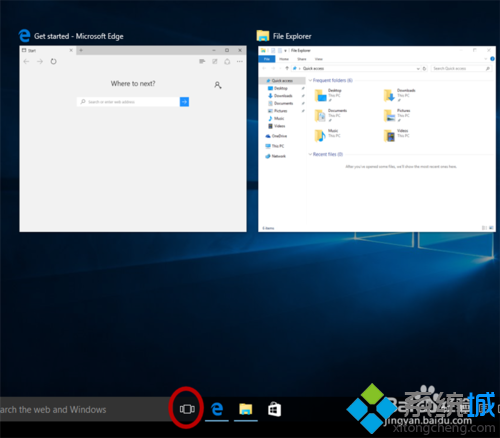This screenshot has height=438, width=500.
Task: Expand the ribbon using the chevron near Help
Action: (x=485, y=59)
